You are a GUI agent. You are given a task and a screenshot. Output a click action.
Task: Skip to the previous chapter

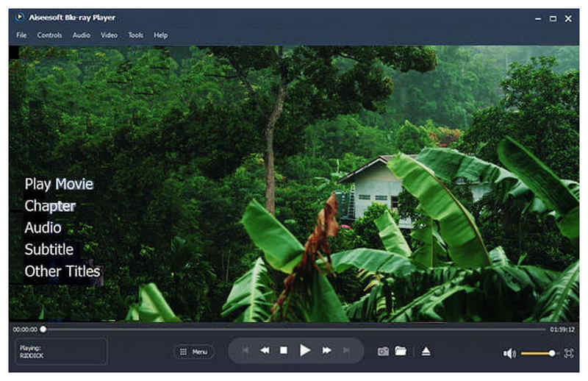[x=245, y=351]
